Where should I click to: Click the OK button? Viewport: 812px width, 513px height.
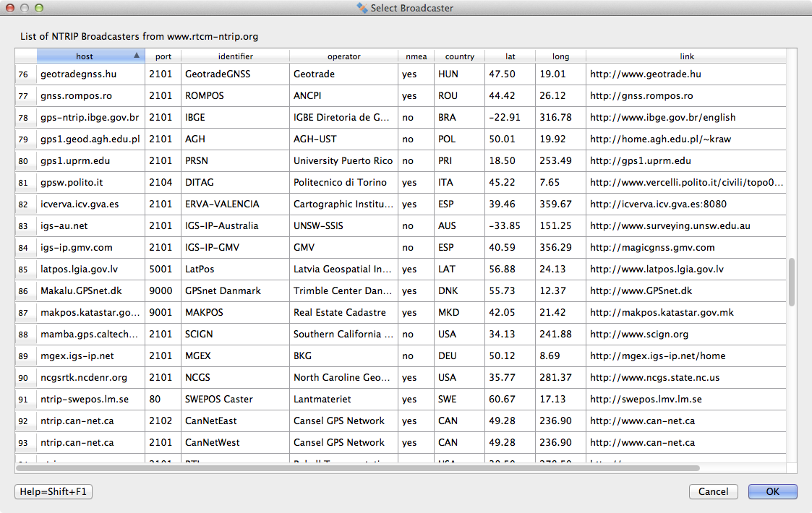[772, 491]
